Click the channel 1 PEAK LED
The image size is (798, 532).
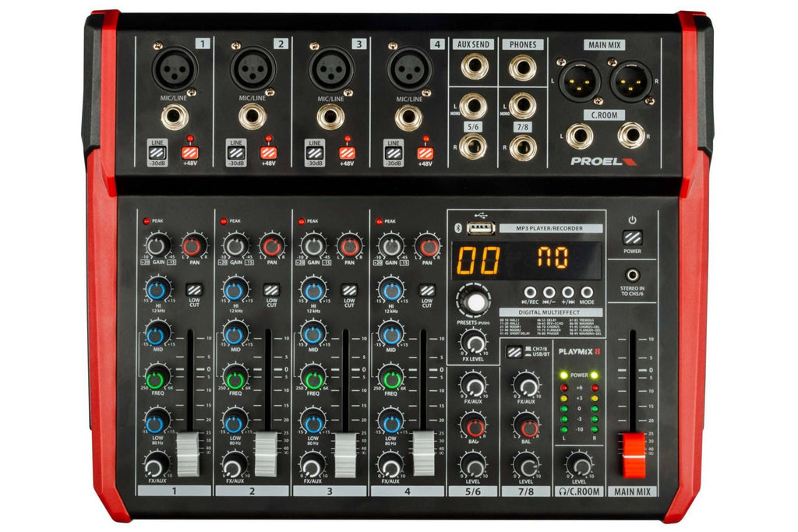click(147, 221)
